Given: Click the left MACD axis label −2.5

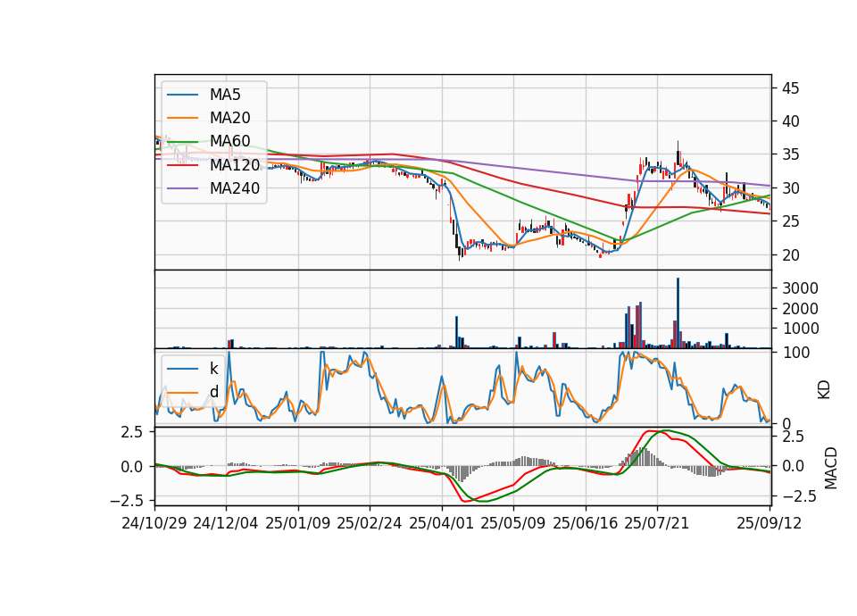Looking at the screenshot, I should [126, 501].
